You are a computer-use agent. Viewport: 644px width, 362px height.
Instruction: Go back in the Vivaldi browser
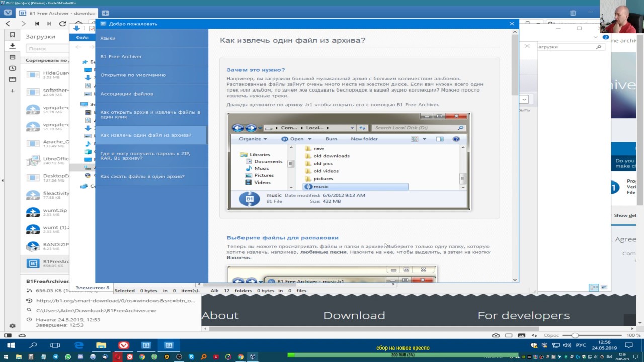[x=8, y=24]
